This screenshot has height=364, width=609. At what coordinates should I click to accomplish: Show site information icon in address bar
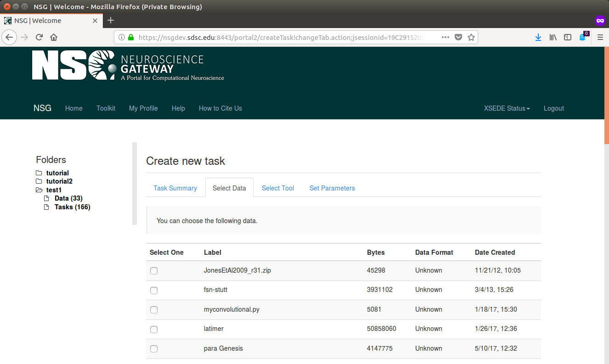121,37
